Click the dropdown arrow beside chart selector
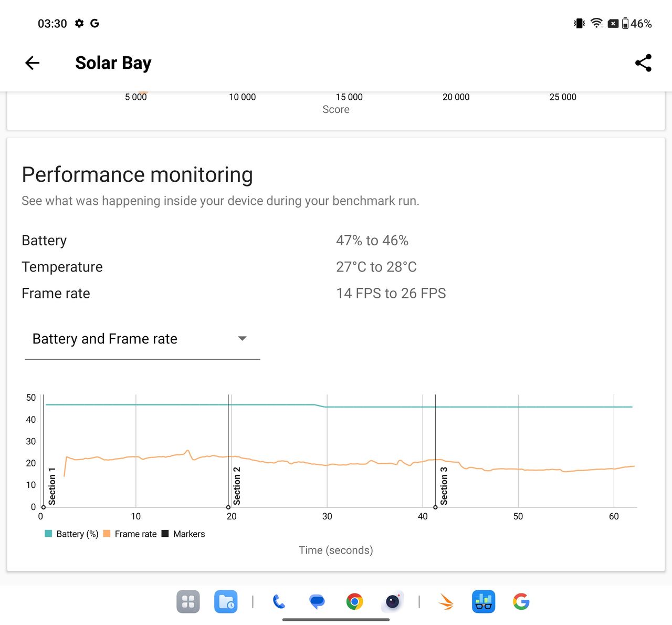The image size is (672, 625). click(242, 339)
